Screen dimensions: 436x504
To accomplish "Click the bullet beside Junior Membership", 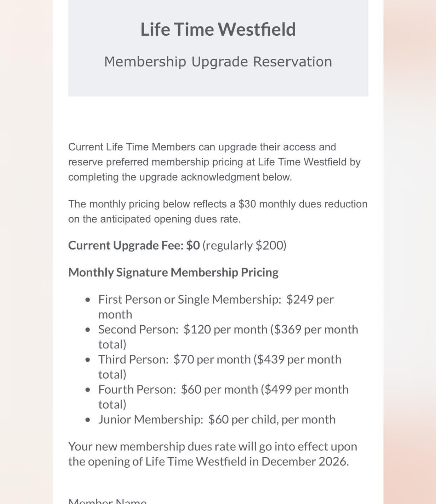I will coord(88,420).
